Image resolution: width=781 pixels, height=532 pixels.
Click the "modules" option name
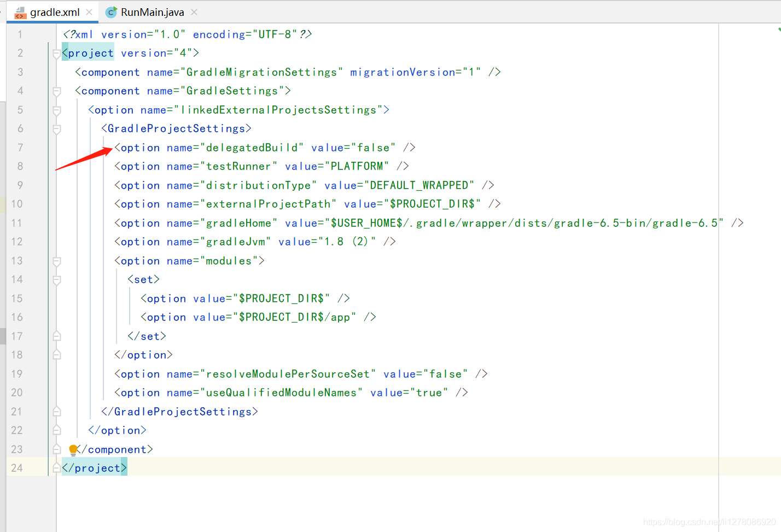click(x=229, y=261)
